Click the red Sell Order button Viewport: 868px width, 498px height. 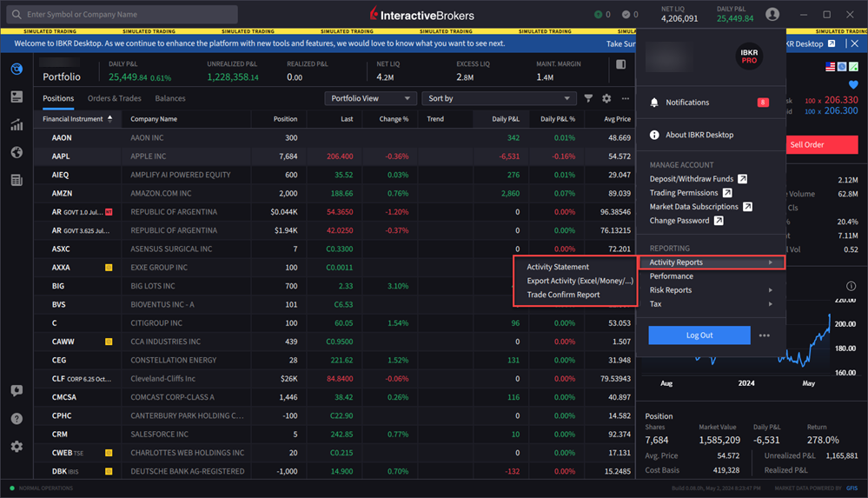coord(822,144)
